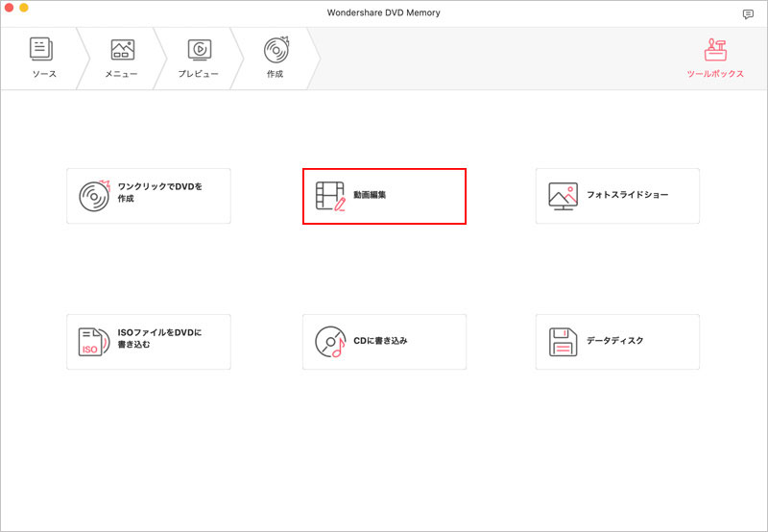
Task: Choose CDに書き込み label
Action: tap(380, 341)
